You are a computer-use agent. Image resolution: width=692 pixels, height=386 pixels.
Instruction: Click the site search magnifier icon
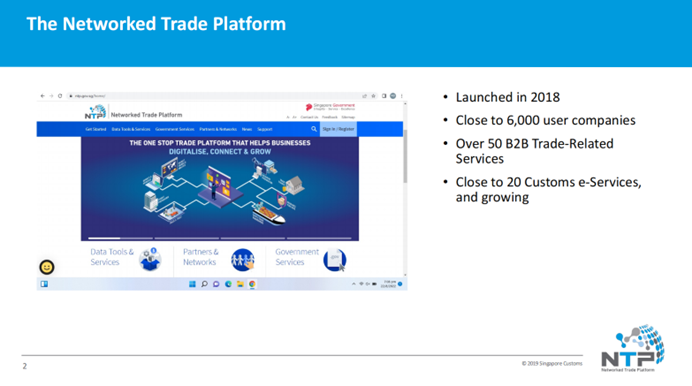[314, 129]
